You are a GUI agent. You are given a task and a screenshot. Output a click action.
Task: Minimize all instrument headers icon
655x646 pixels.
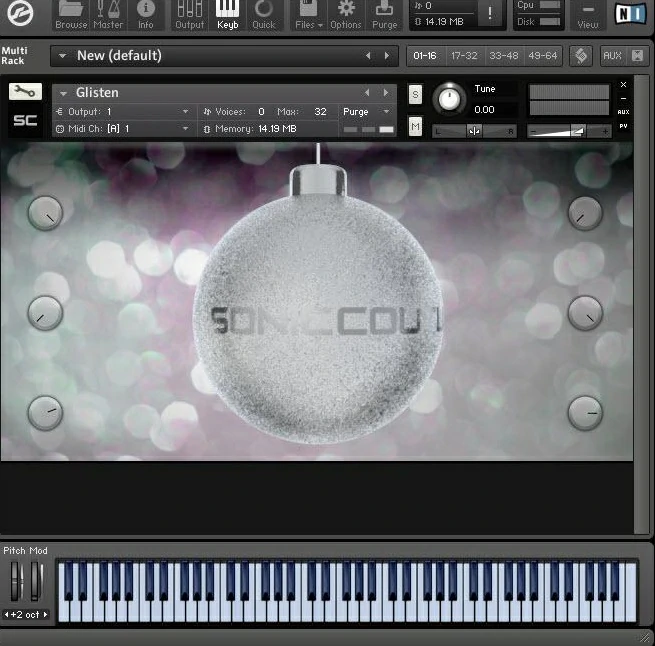[637, 56]
